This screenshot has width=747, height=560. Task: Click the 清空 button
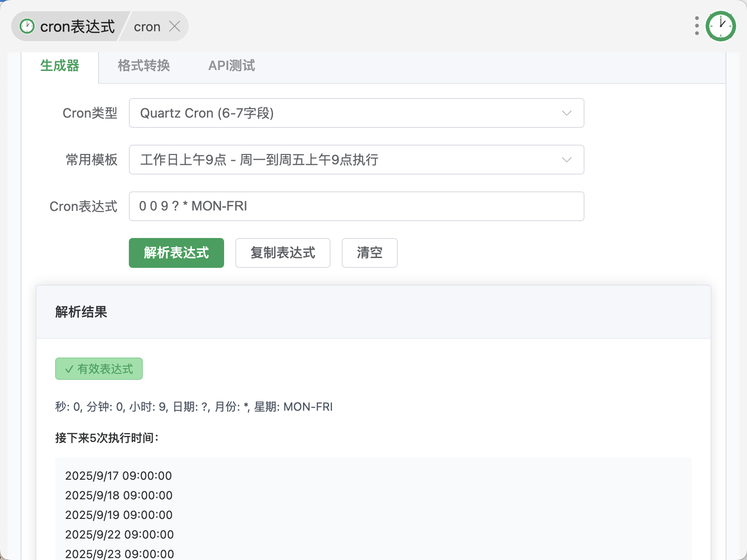click(370, 253)
